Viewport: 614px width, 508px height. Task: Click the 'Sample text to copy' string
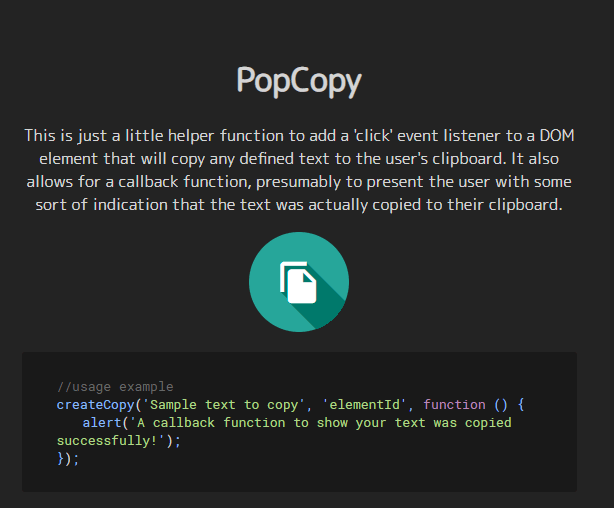tap(223, 405)
